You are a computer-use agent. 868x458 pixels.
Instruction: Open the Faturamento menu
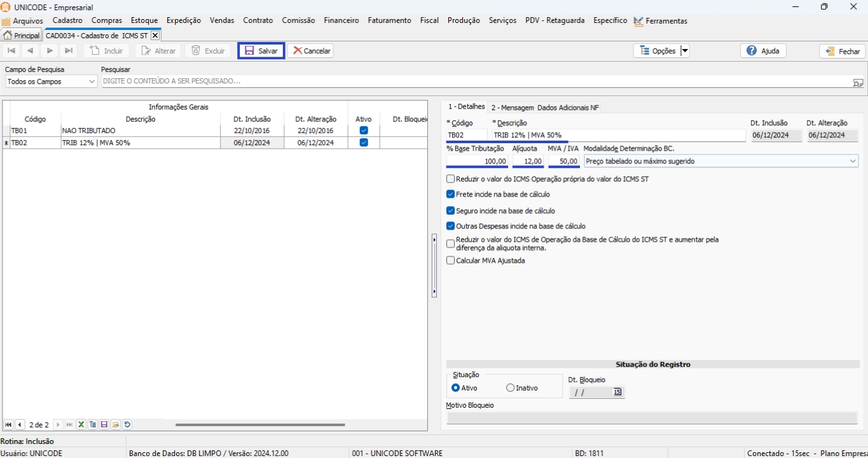[x=389, y=20]
